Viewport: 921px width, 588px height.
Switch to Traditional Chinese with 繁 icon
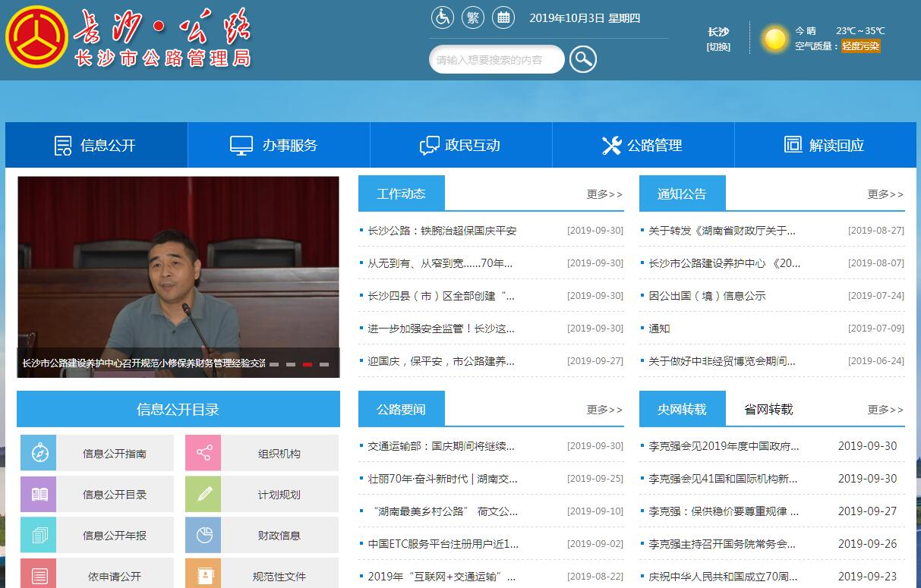[473, 17]
